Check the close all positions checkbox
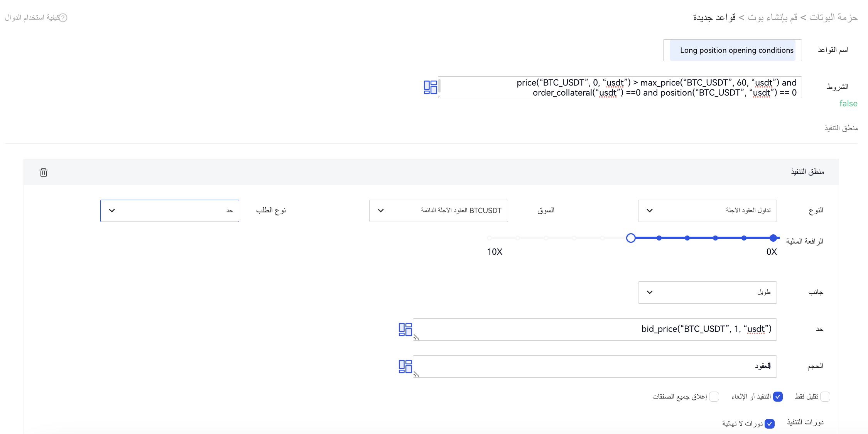This screenshot has height=434, width=868. (714, 397)
